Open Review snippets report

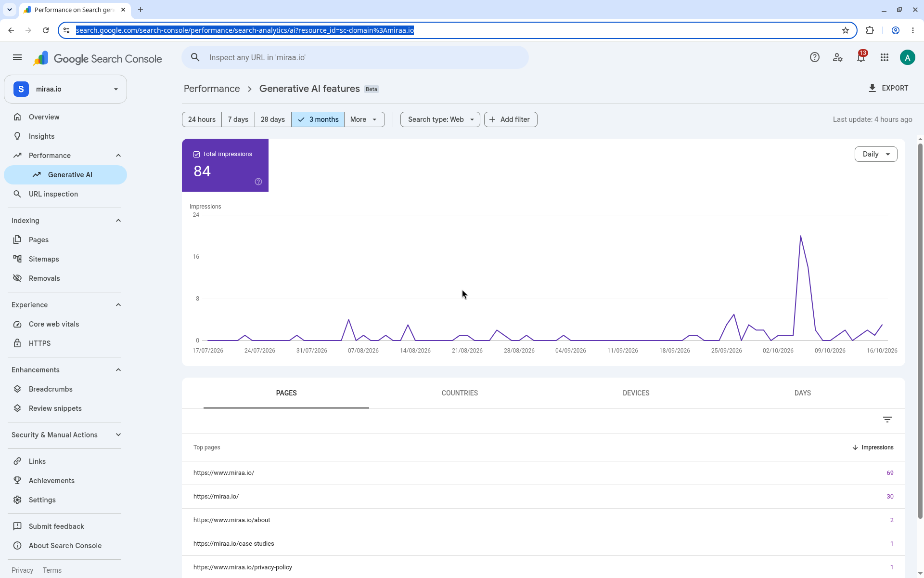tap(65, 408)
